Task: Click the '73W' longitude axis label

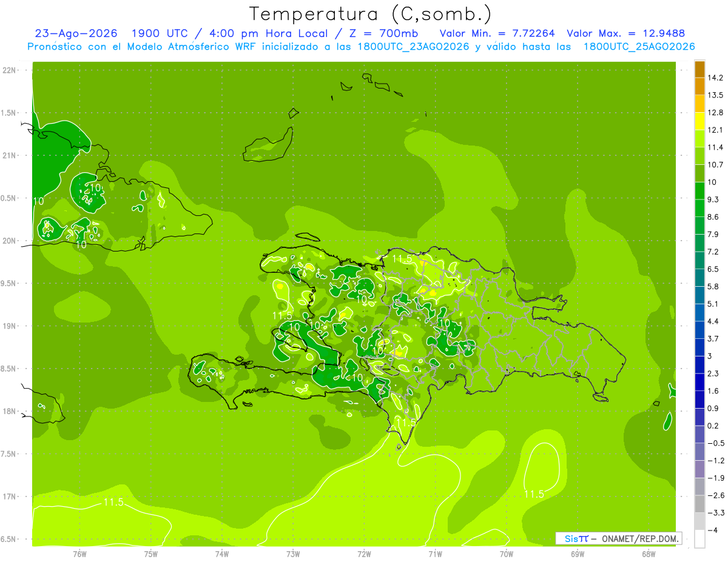Action: (x=293, y=554)
